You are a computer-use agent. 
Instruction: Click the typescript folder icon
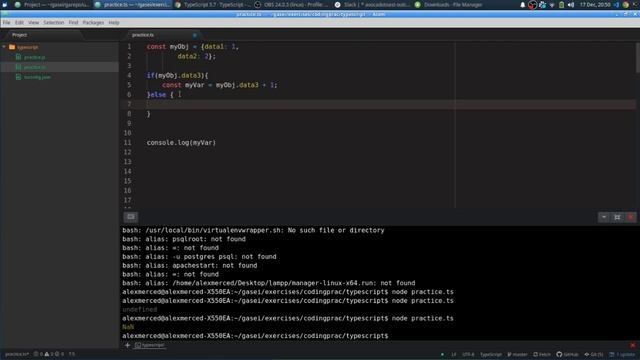pos(12,47)
